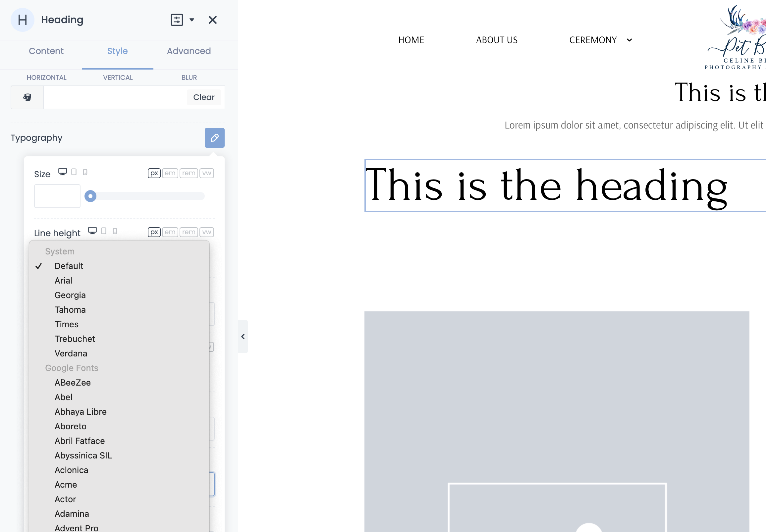The height and width of the screenshot is (532, 766).
Task: Switch to the Advanced tab
Action: tap(188, 51)
